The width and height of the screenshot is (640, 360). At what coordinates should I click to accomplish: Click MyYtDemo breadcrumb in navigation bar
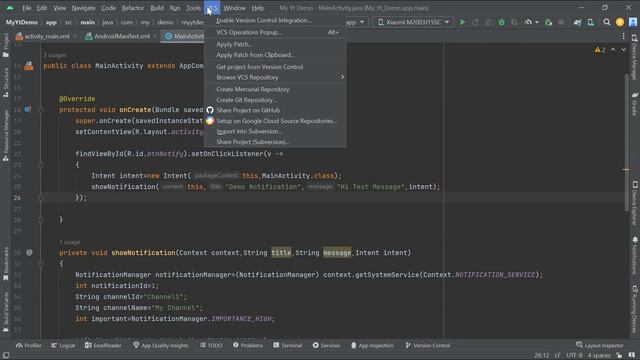(x=22, y=22)
